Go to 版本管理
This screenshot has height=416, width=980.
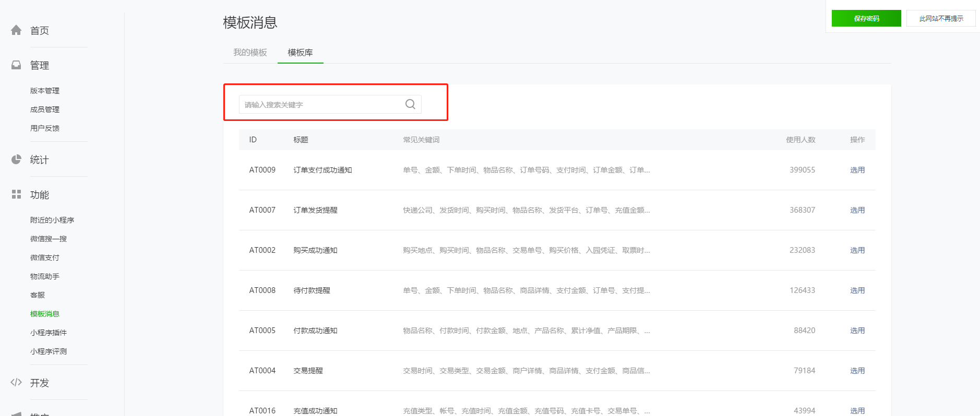tap(45, 91)
